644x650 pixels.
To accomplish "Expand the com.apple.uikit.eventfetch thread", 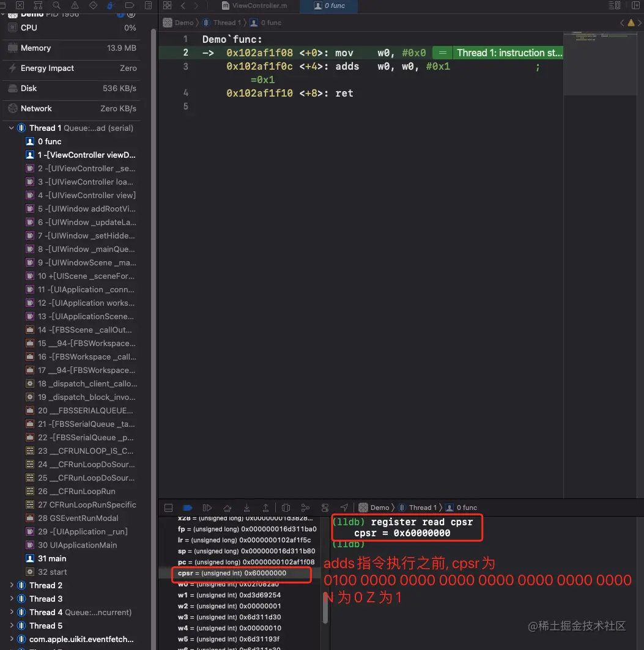I will tap(12, 639).
